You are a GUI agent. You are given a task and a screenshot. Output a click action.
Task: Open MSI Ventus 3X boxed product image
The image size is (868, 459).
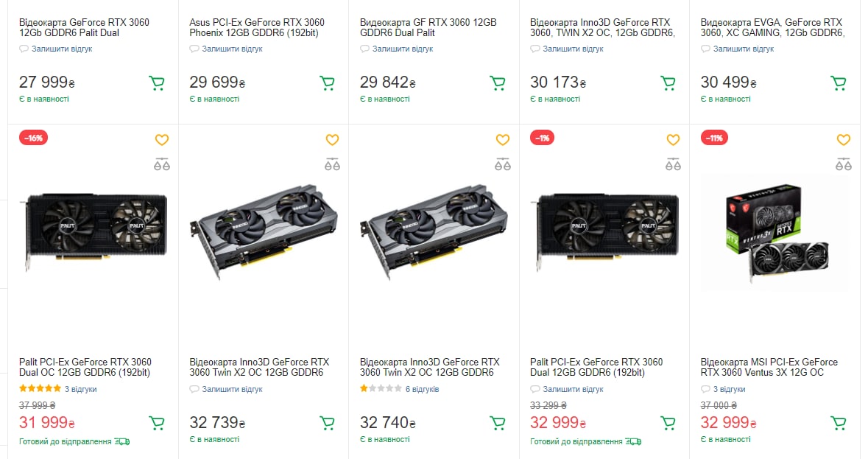pos(775,234)
